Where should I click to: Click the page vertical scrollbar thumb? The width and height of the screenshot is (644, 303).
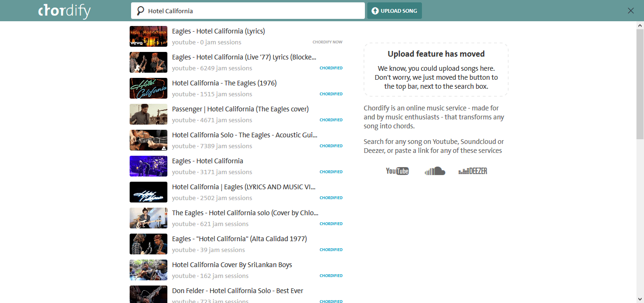(x=640, y=83)
